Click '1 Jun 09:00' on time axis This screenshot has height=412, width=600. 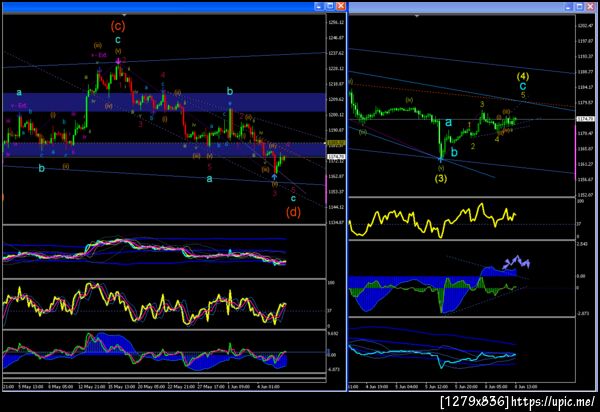[239, 387]
